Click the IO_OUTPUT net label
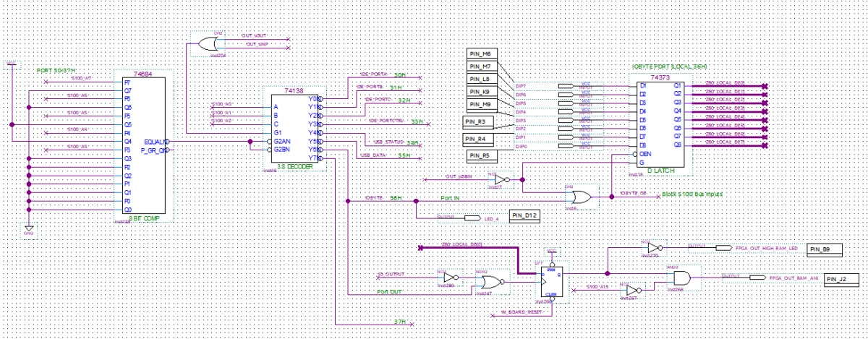 pos(391,275)
